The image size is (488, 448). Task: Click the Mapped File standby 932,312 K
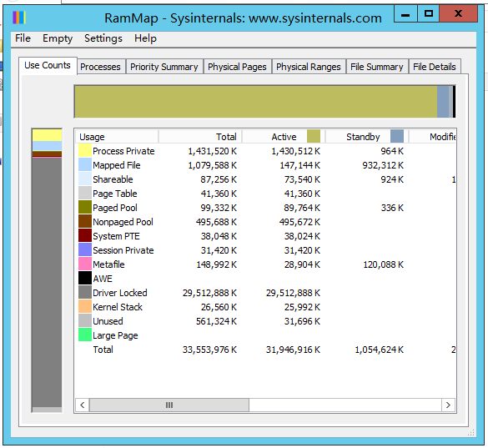[x=383, y=165]
